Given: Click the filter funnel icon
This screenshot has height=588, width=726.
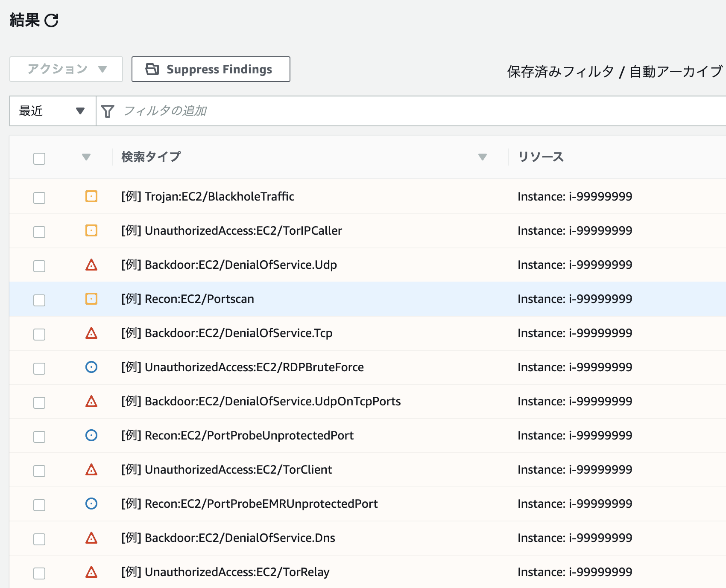Looking at the screenshot, I should click(108, 111).
